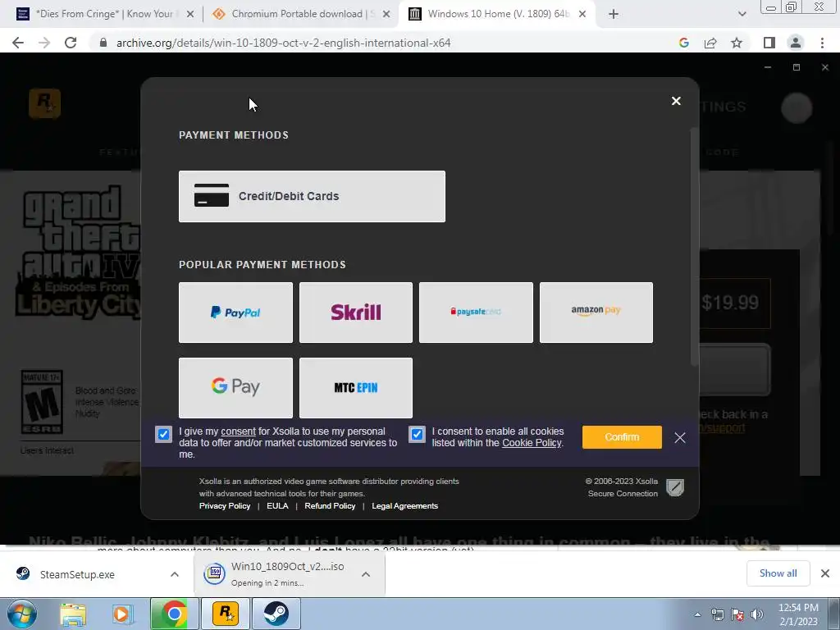Expand Win10 iso download options arrow
The image size is (840, 630).
(x=366, y=574)
